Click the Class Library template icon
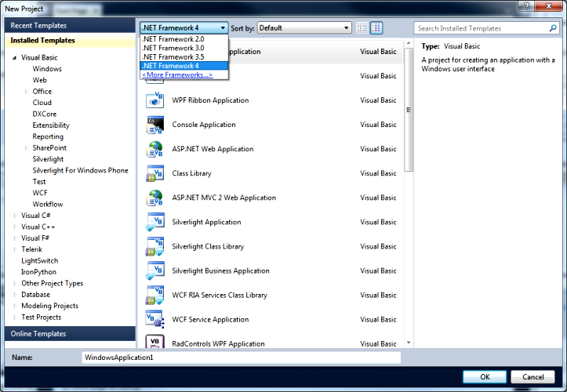 tap(154, 173)
